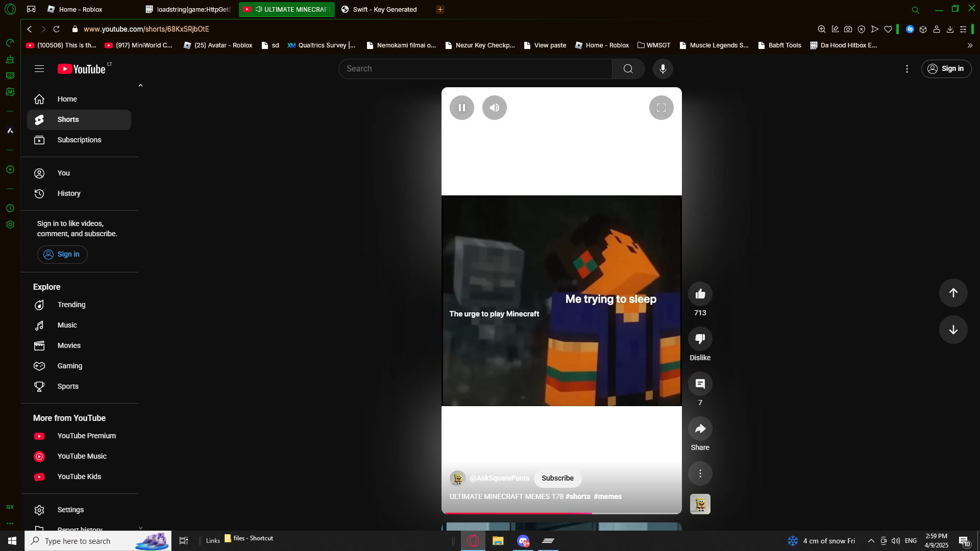Open the Trending page
The image size is (980, 551).
(79, 305)
